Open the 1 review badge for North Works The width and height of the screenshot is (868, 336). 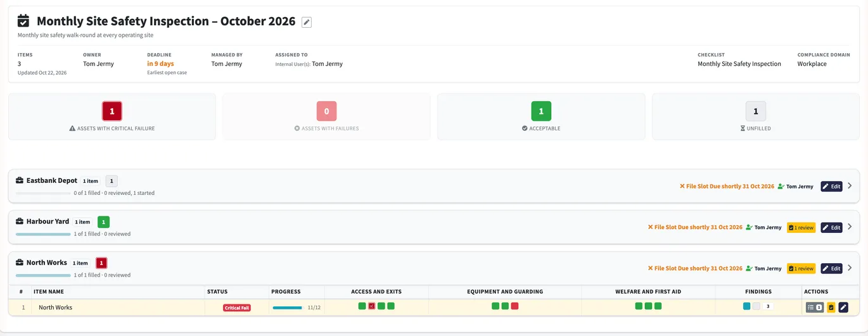(801, 268)
